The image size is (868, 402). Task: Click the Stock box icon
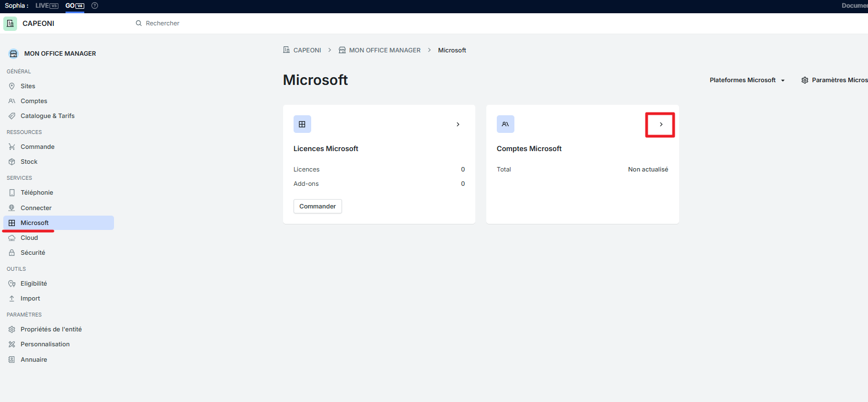click(x=12, y=162)
